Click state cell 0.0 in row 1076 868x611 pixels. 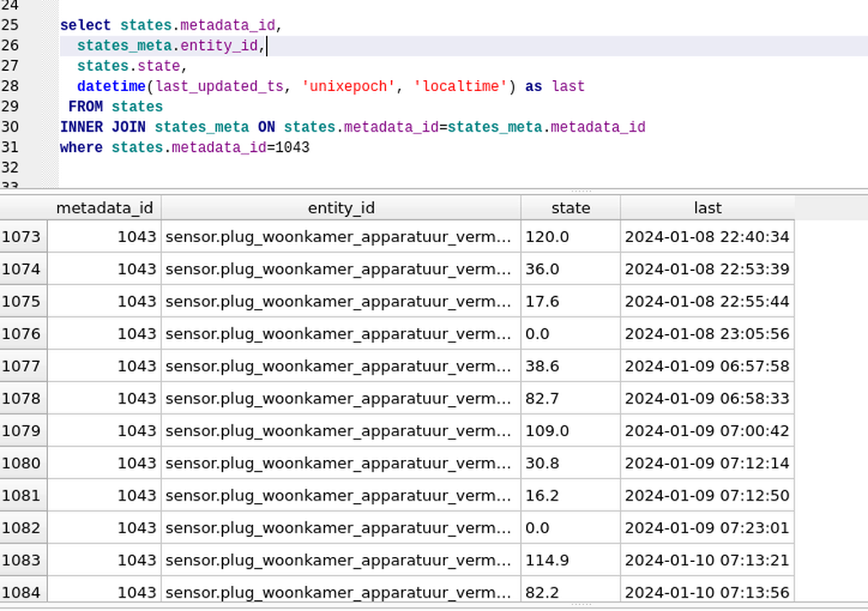pos(570,333)
